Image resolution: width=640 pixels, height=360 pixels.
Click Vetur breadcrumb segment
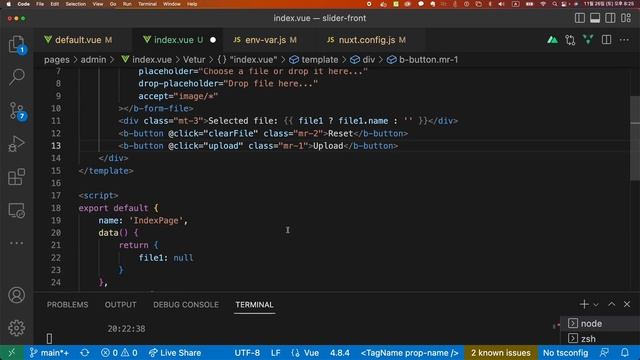tap(194, 60)
